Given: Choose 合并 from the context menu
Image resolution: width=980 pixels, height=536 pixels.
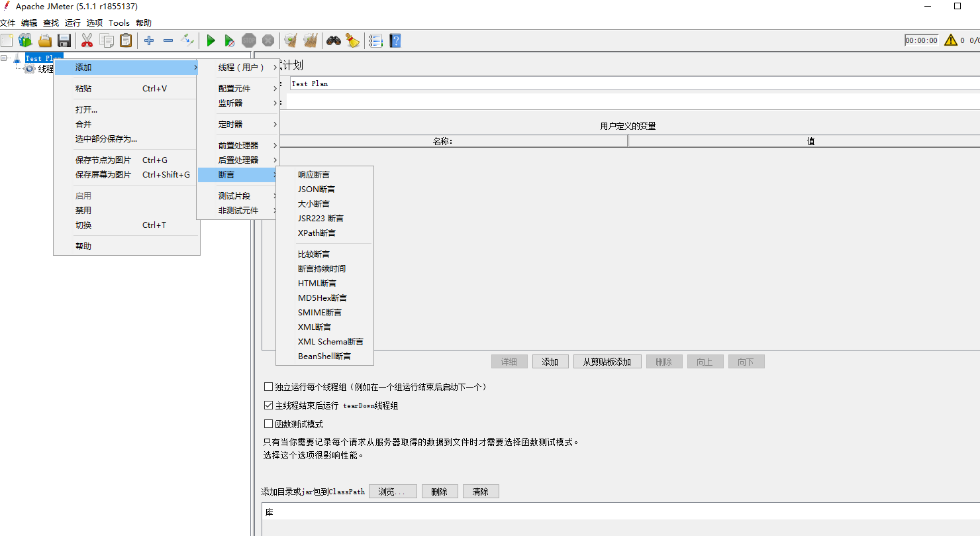Looking at the screenshot, I should tap(126, 124).
